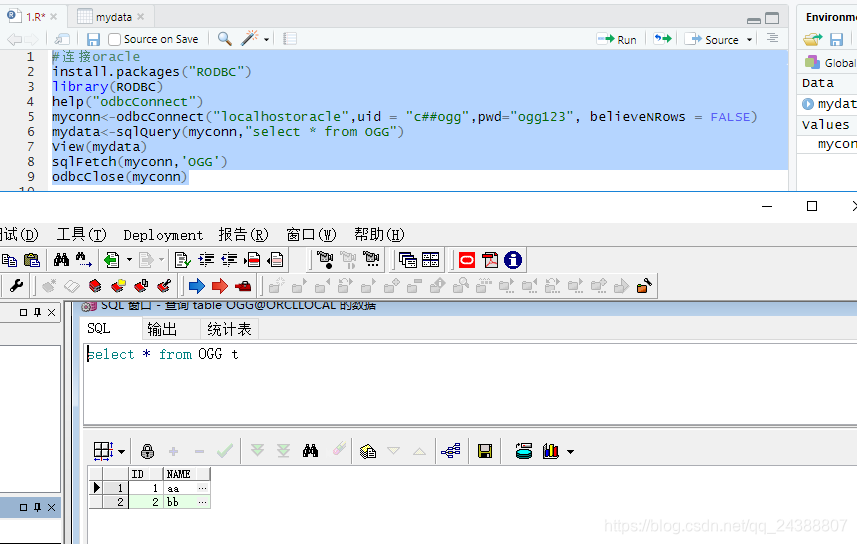Open the 窗口(W) menu
Image resolution: width=857 pixels, height=544 pixels.
311,235
